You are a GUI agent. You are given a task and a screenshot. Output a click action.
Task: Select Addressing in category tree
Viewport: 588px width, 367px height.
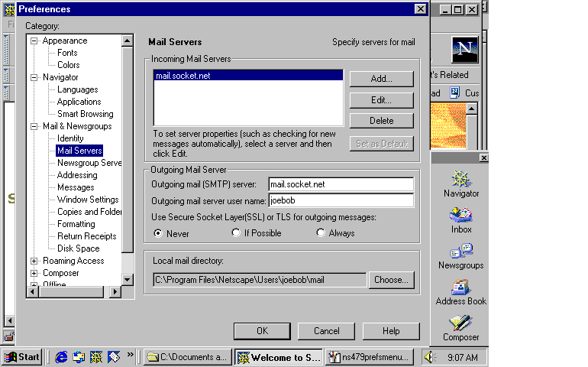coord(77,175)
